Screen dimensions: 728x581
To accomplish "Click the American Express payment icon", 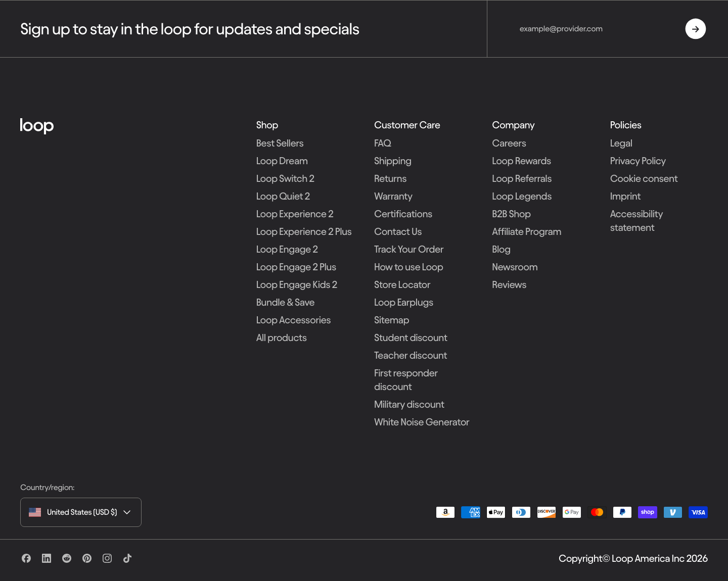I will (x=471, y=512).
